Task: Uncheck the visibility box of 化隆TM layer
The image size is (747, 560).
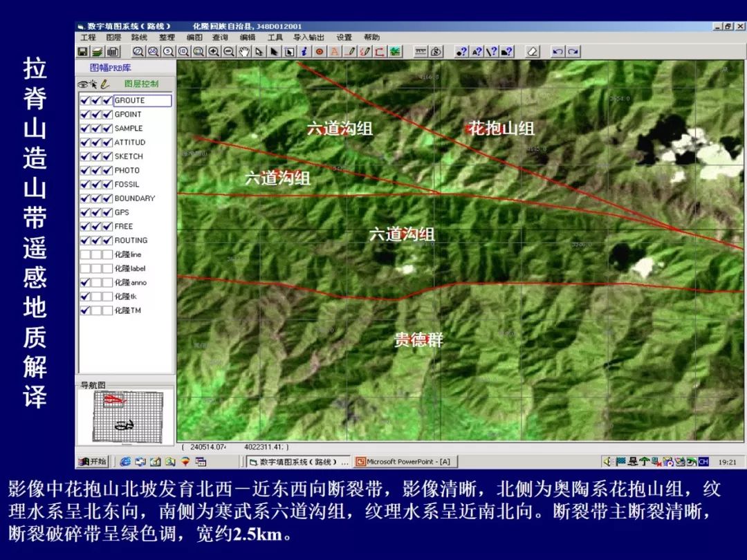Action: [84, 310]
